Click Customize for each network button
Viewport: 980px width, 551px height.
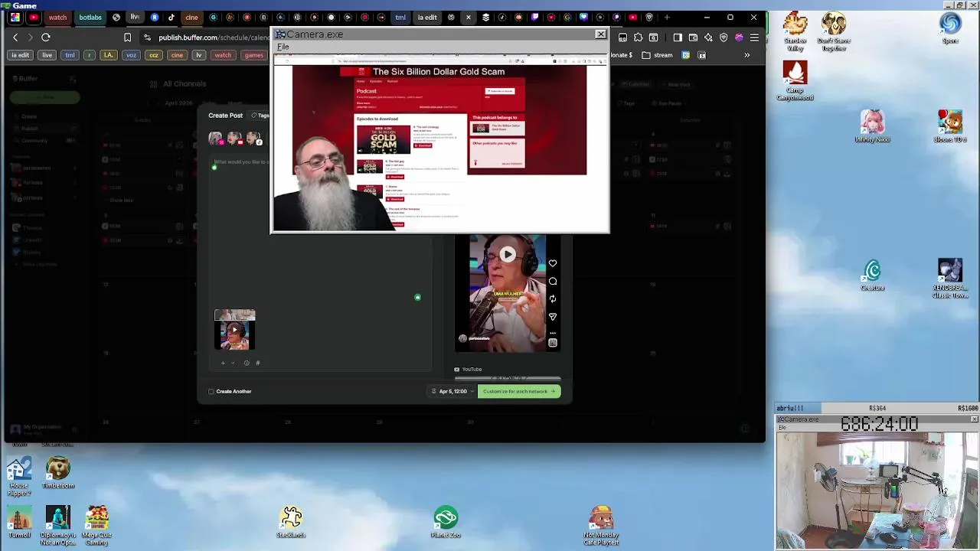tap(519, 391)
